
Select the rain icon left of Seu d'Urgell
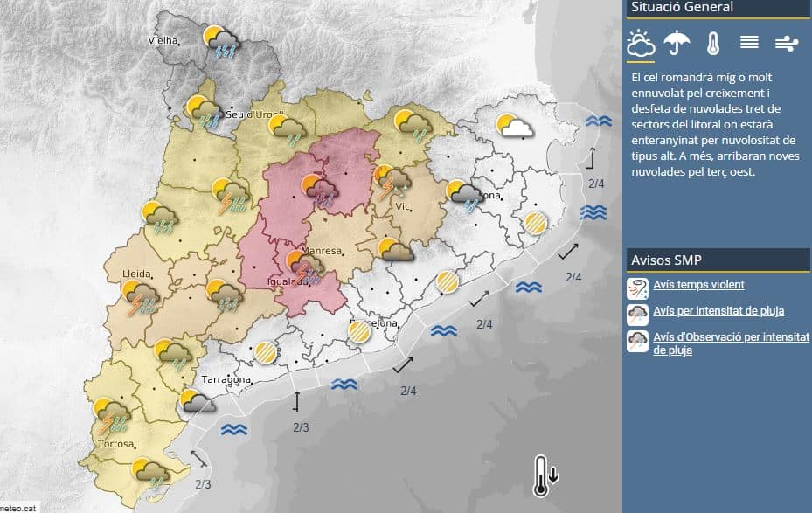pos(205,112)
